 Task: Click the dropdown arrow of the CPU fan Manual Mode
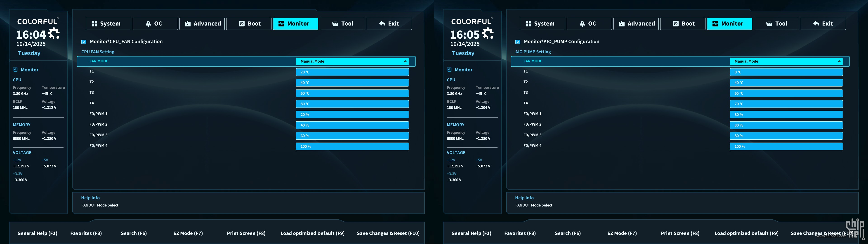[405, 61]
